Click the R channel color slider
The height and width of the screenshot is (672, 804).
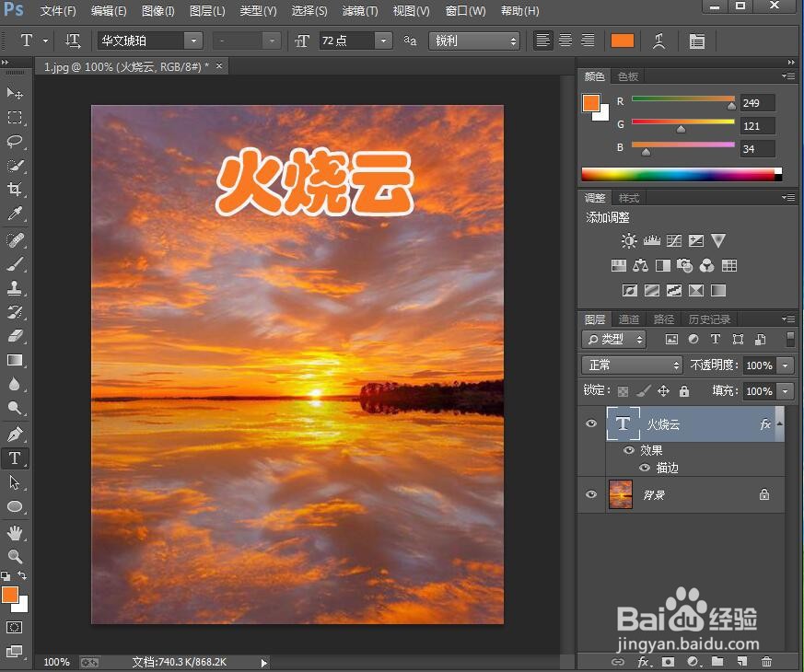pos(683,100)
